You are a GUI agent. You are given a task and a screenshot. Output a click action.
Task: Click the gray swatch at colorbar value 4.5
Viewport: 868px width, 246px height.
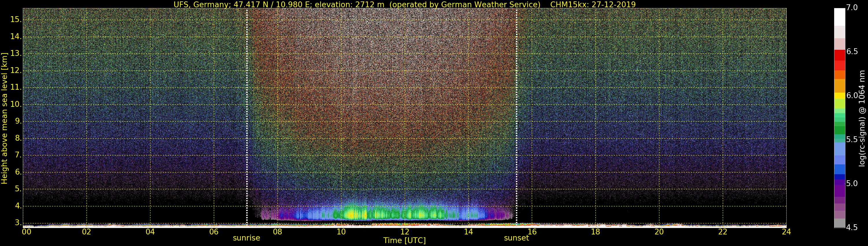[839, 223]
